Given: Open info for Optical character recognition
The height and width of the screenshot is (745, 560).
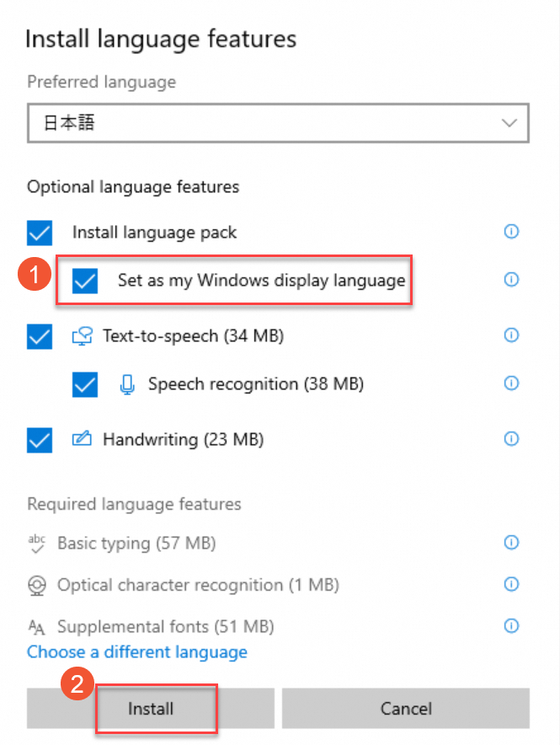Looking at the screenshot, I should [x=511, y=584].
